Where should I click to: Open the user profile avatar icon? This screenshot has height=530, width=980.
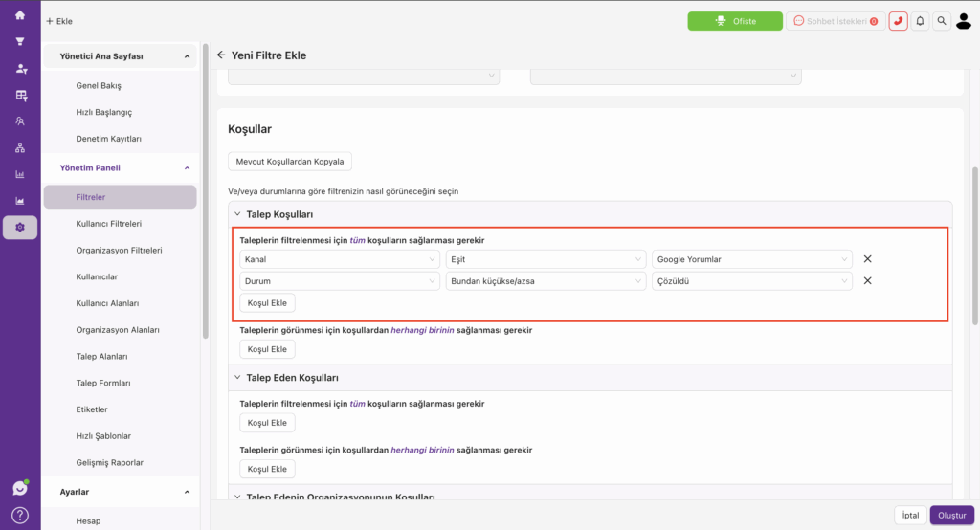pyautogui.click(x=964, y=21)
